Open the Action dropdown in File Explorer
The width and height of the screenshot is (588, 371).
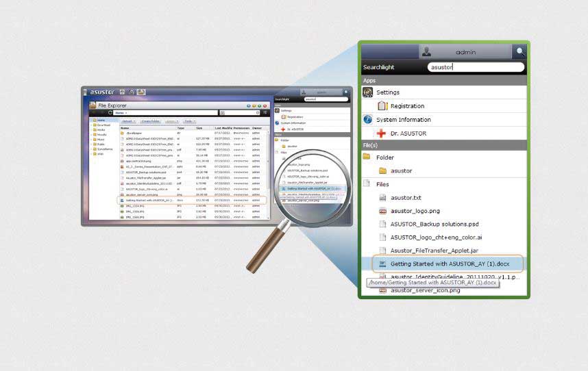point(171,121)
